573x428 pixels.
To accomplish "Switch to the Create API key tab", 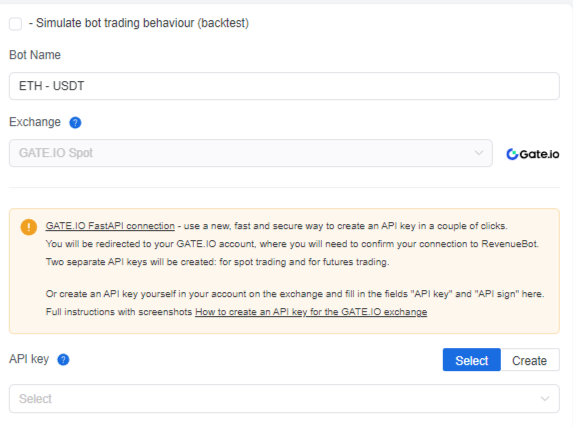I will [x=530, y=360].
